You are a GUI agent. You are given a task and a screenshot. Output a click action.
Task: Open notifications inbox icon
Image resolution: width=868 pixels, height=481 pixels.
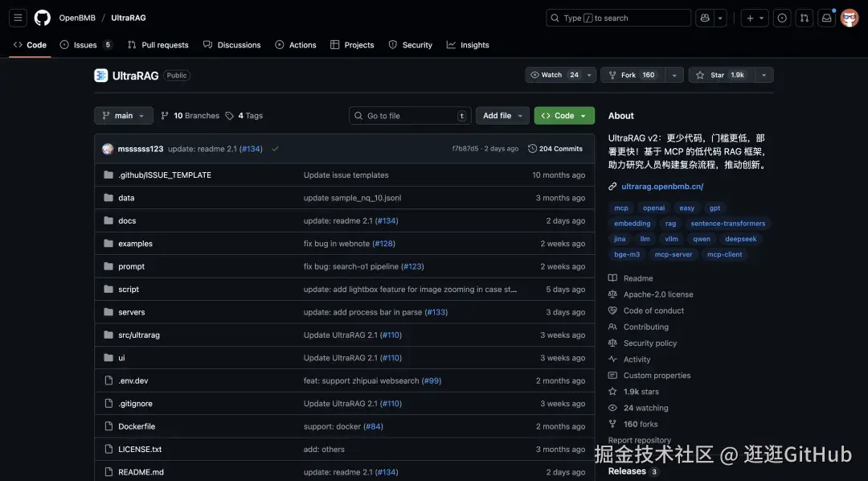[826, 18]
